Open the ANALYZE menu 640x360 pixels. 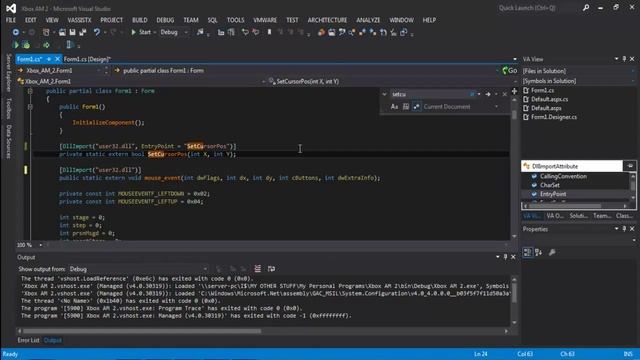coord(368,20)
